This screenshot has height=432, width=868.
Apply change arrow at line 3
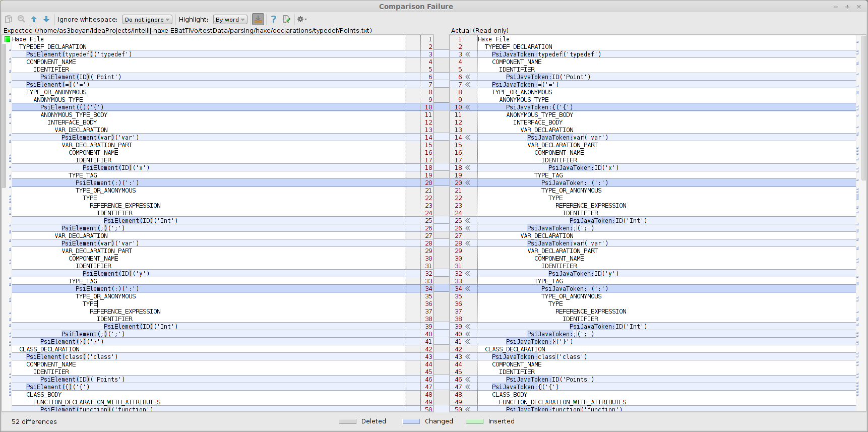pyautogui.click(x=468, y=54)
